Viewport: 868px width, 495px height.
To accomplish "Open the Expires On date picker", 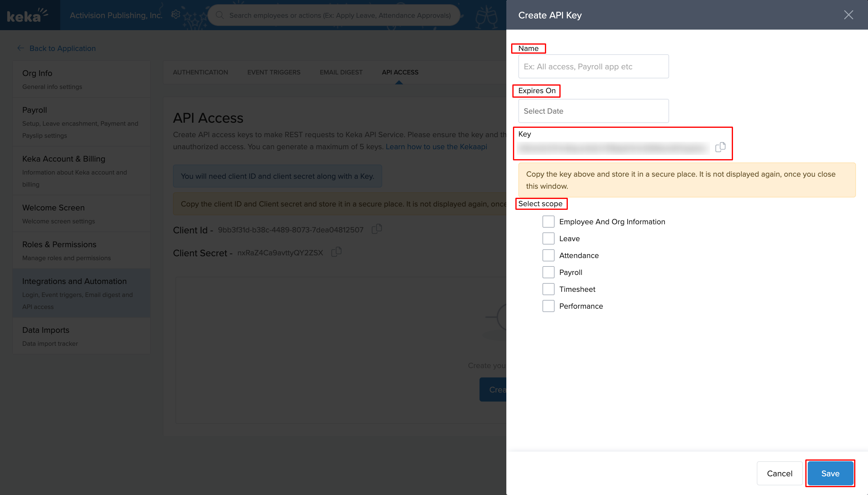I will point(593,111).
